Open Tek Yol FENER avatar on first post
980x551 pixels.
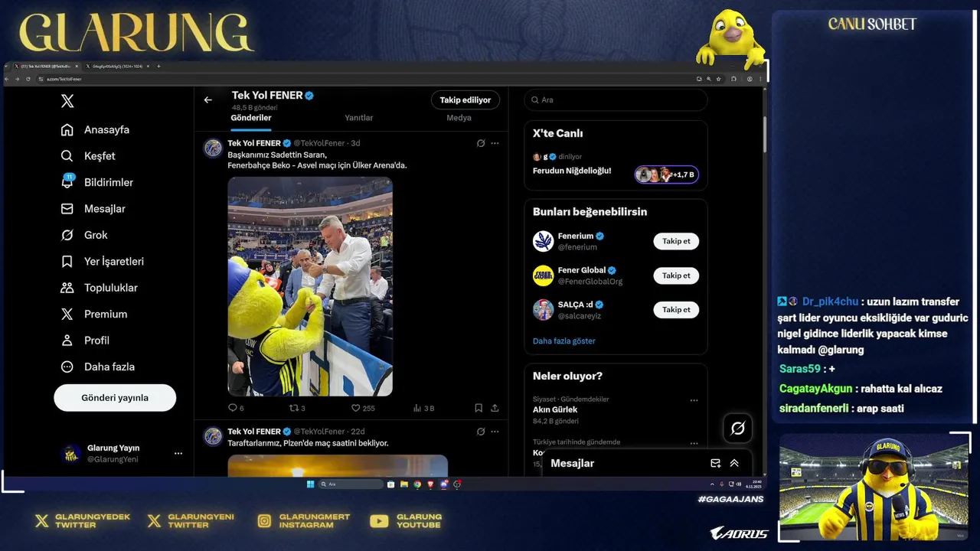pyautogui.click(x=213, y=148)
